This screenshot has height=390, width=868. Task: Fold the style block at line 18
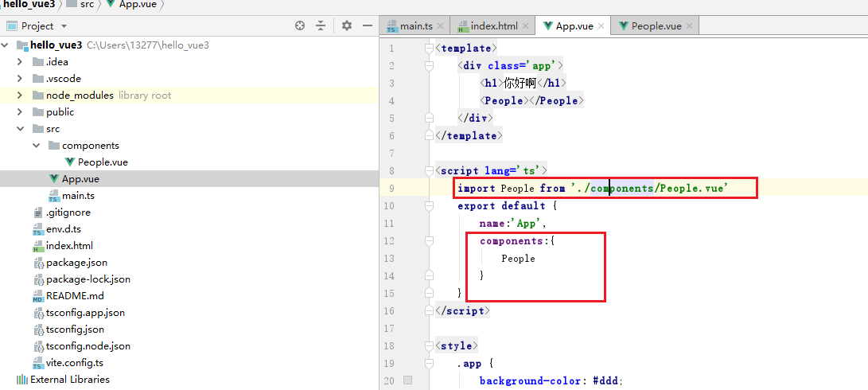[x=429, y=345]
